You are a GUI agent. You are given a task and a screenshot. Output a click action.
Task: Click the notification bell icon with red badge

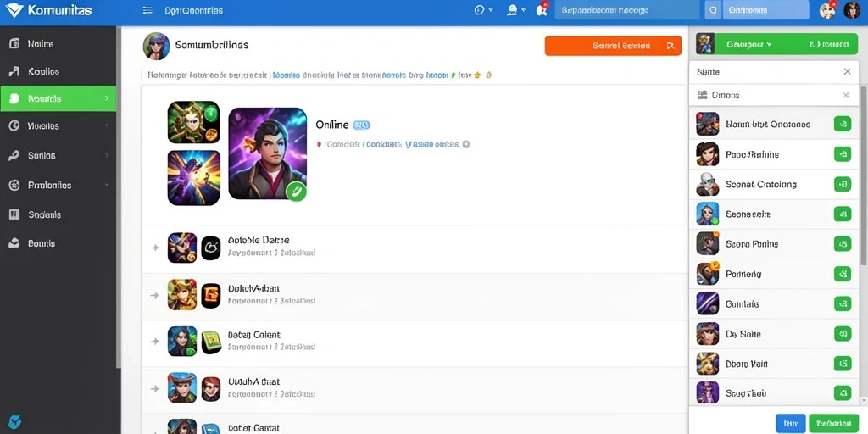click(542, 9)
